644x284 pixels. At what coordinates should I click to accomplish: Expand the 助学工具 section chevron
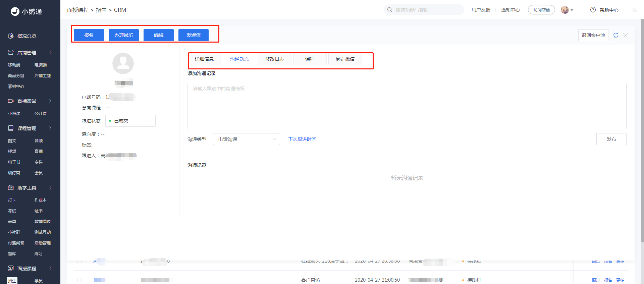[50, 187]
